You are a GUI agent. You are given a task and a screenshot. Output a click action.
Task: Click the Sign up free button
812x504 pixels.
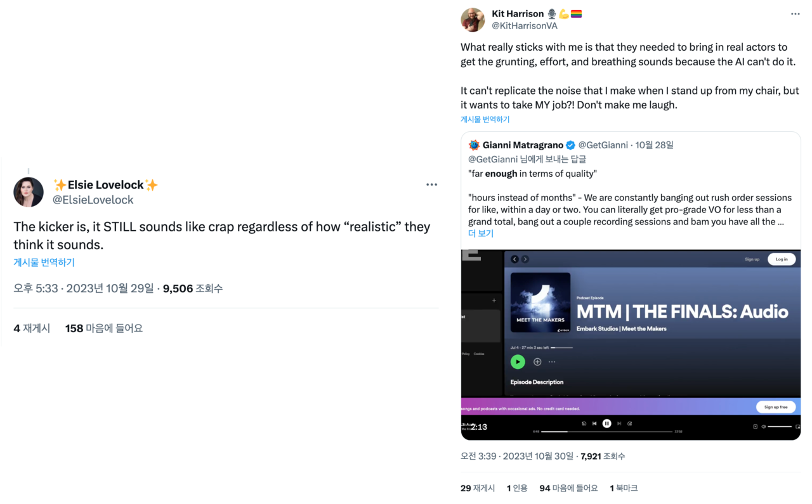(775, 407)
